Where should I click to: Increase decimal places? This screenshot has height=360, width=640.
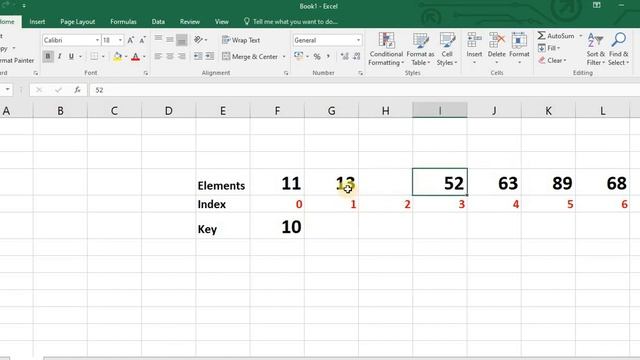[344, 56]
